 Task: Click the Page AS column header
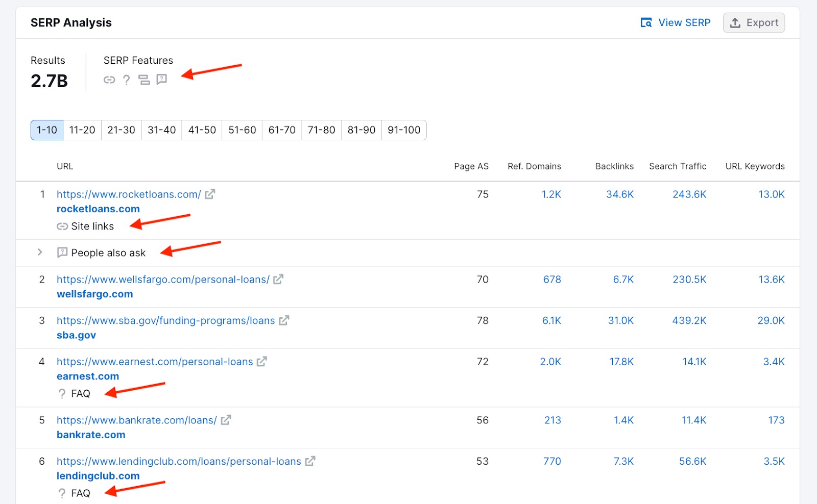tap(471, 166)
